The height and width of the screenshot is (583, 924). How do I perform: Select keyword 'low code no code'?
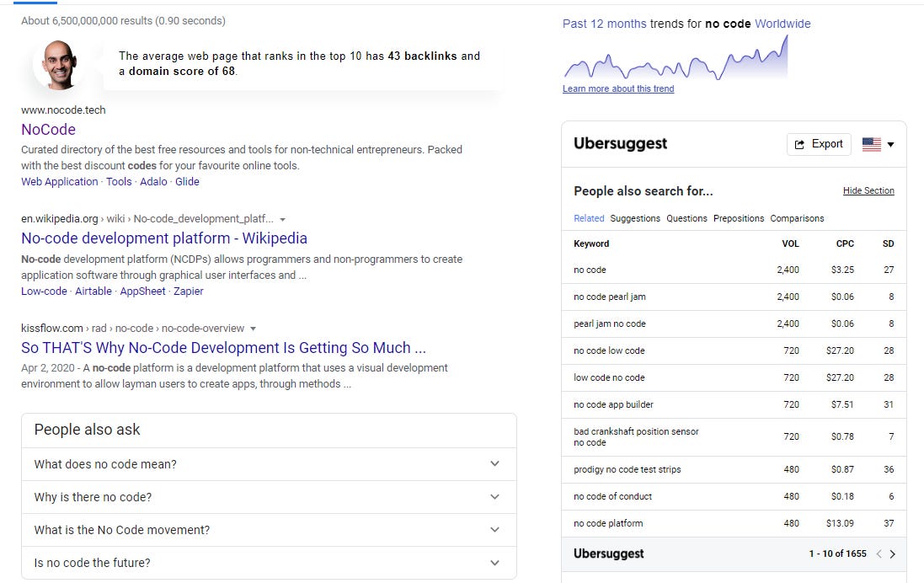(609, 378)
